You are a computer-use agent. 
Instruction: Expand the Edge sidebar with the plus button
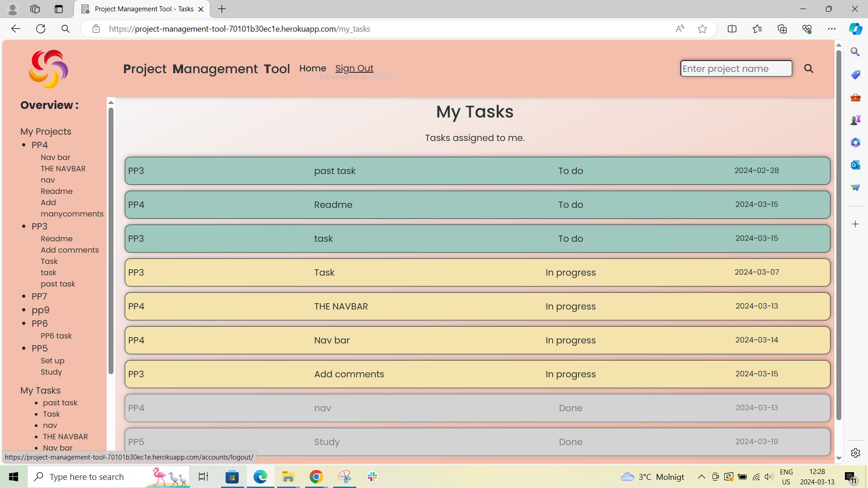click(856, 224)
